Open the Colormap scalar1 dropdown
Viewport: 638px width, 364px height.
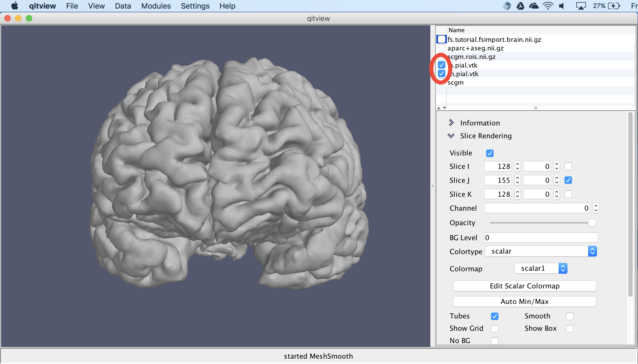click(541, 269)
